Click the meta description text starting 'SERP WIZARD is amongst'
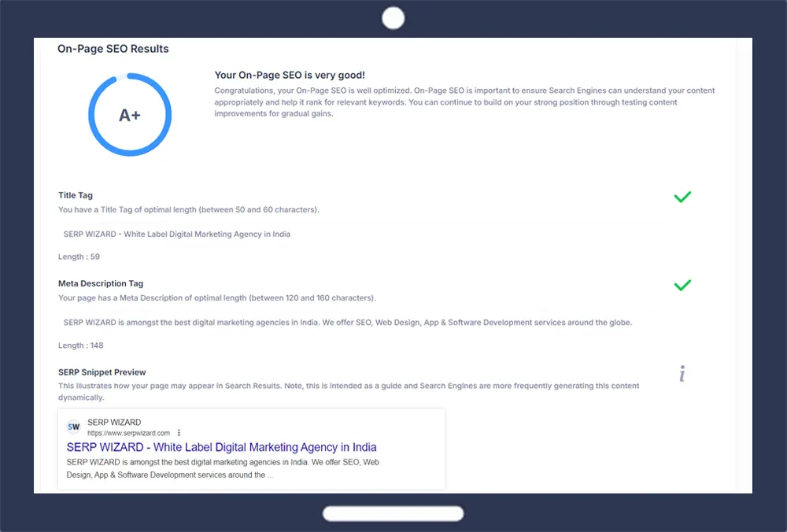The width and height of the screenshot is (787, 532). 348,322
